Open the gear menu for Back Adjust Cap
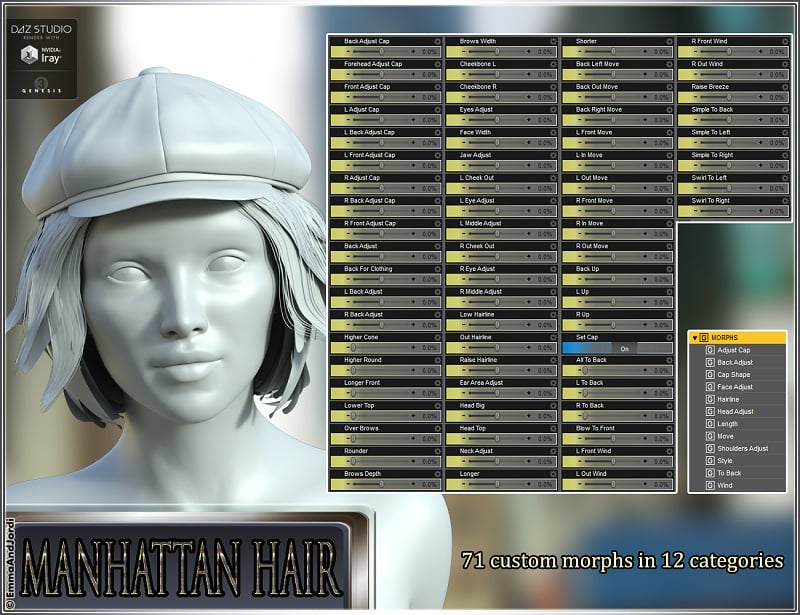The image size is (800, 615). point(437,41)
